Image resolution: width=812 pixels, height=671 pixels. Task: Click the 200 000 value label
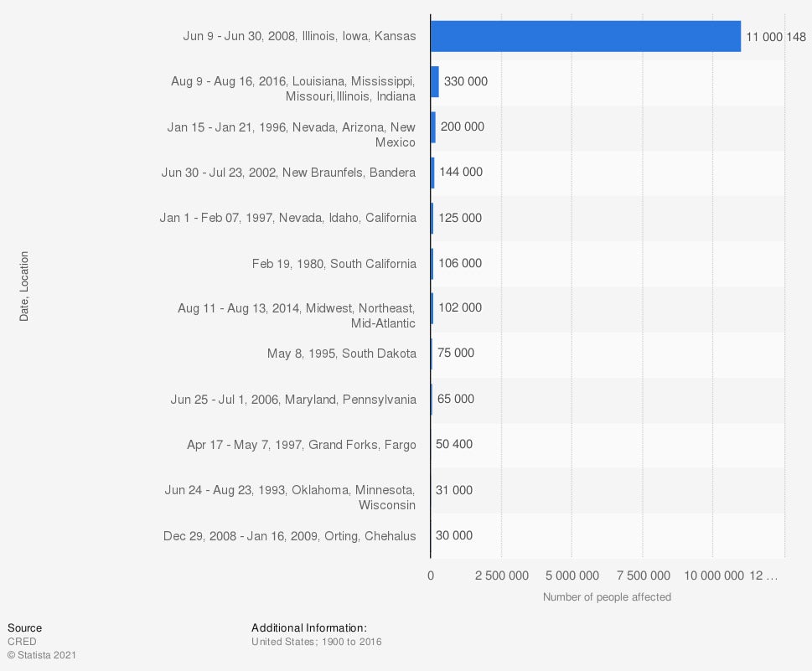[463, 126]
